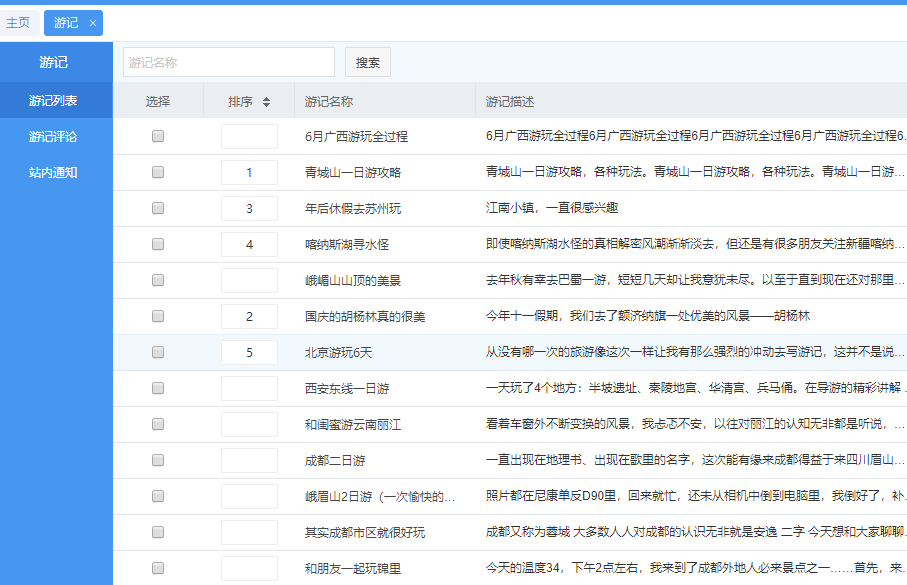Click the sort input showing 4
Image resolution: width=907 pixels, height=585 pixels.
coord(249,244)
